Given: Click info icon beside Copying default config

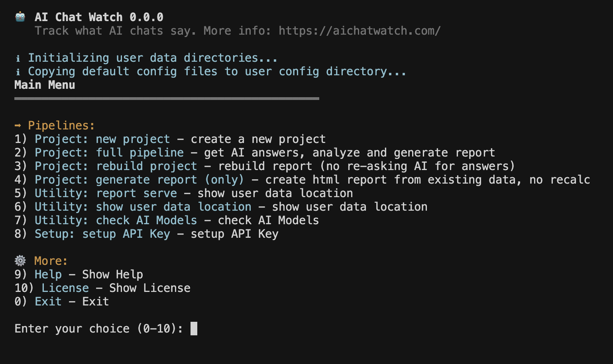Looking at the screenshot, I should (18, 72).
